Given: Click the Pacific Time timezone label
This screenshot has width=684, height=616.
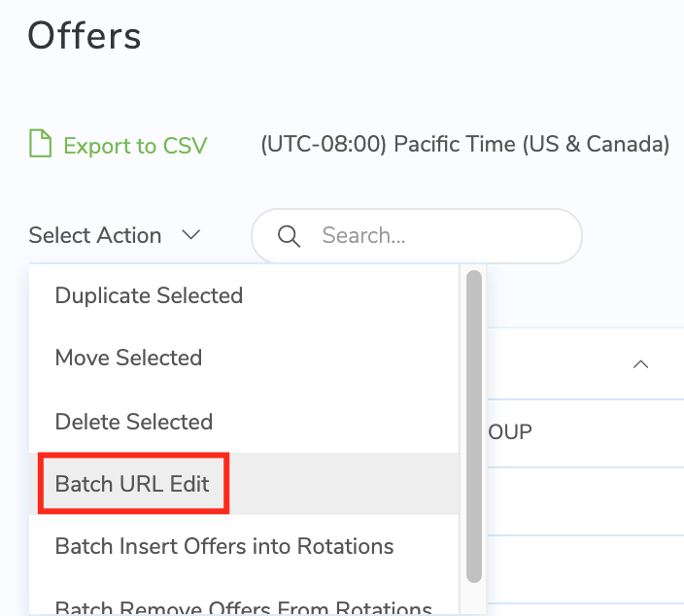Looking at the screenshot, I should 465,144.
